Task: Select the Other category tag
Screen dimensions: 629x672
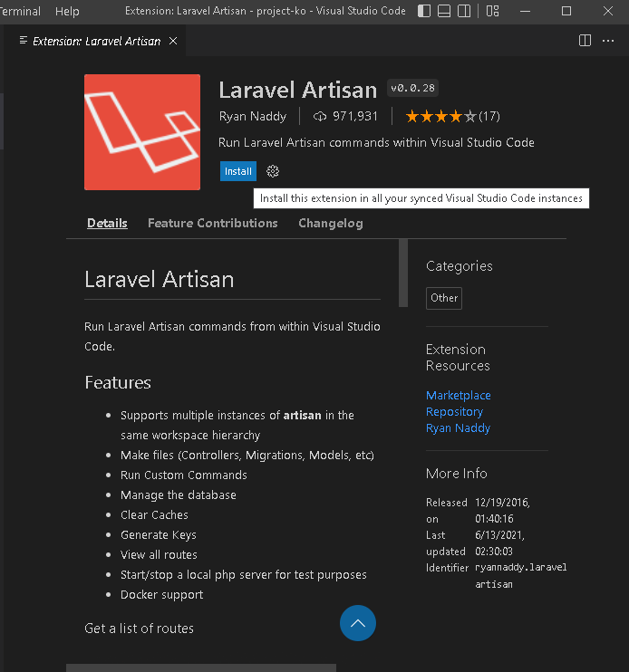Action: [444, 298]
